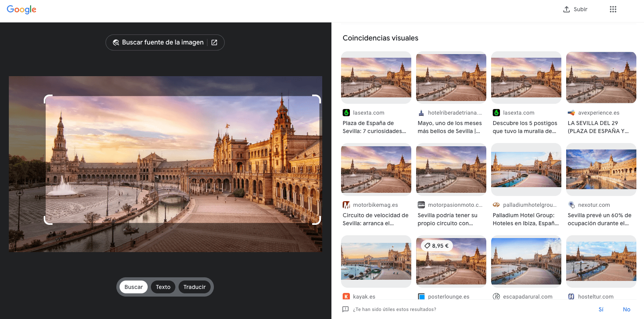The width and height of the screenshot is (644, 319).
Task: Click the kayak.es favicon
Action: click(346, 297)
